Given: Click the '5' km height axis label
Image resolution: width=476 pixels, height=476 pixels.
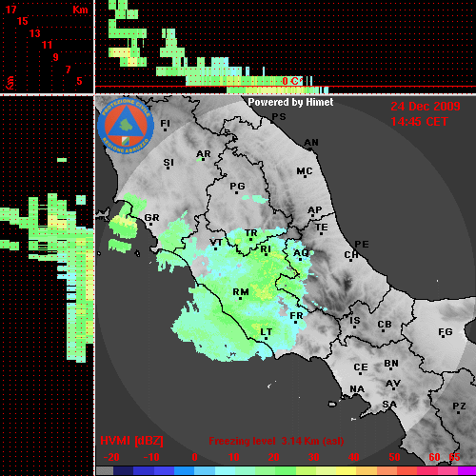Looking at the screenshot, I should pos(79,81).
